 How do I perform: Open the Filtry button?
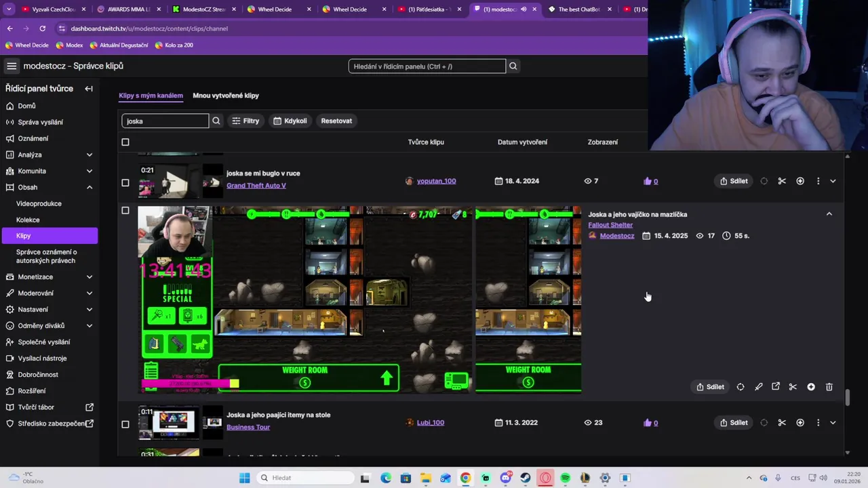pyautogui.click(x=245, y=121)
